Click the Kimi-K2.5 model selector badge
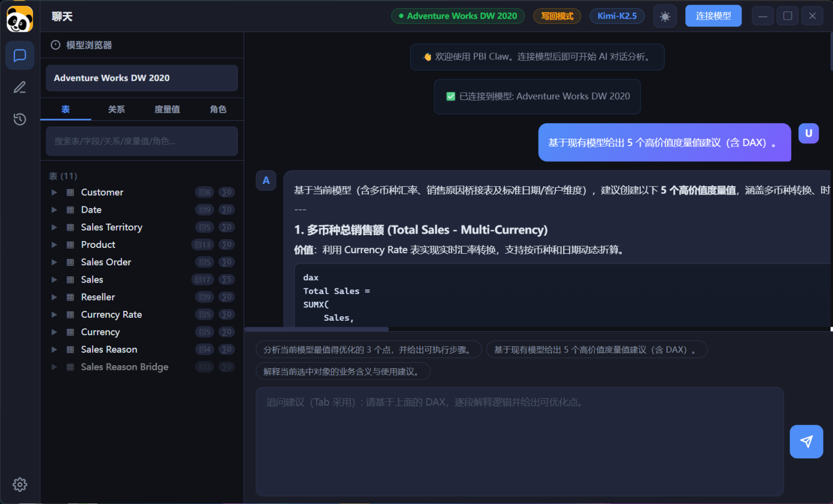This screenshot has height=504, width=833. pyautogui.click(x=617, y=16)
